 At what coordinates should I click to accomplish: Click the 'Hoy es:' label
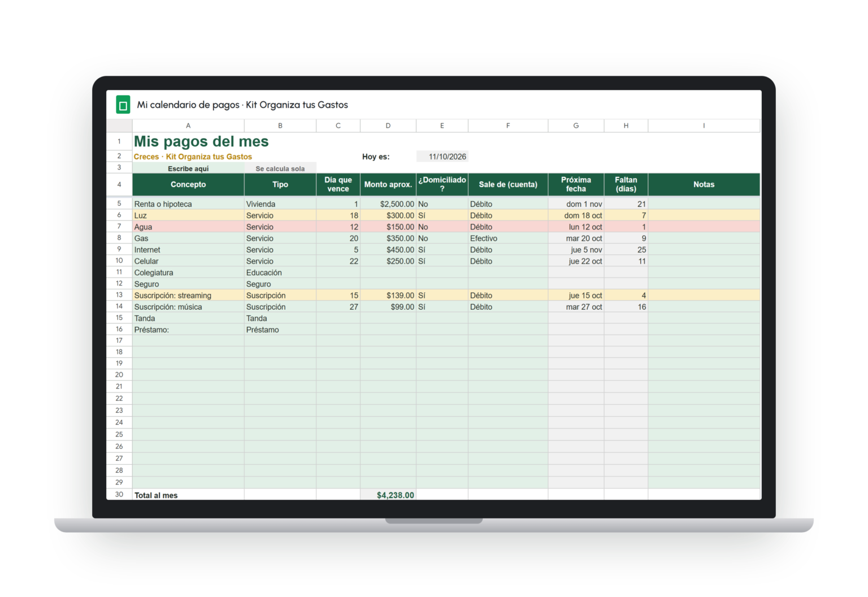(x=376, y=157)
